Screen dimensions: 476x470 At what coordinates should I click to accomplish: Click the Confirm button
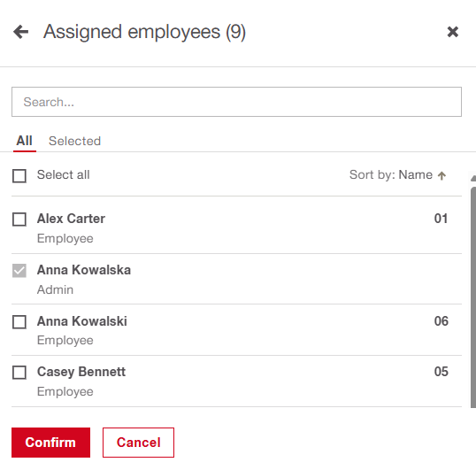click(x=50, y=443)
